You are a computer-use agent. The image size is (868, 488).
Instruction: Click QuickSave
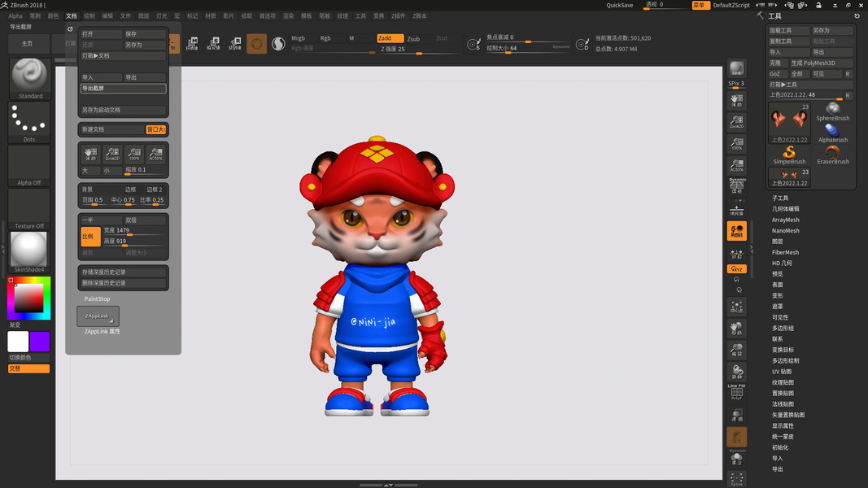[619, 5]
